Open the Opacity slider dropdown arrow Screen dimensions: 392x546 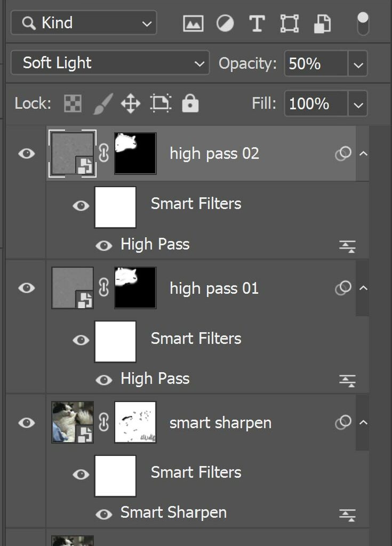click(x=358, y=64)
